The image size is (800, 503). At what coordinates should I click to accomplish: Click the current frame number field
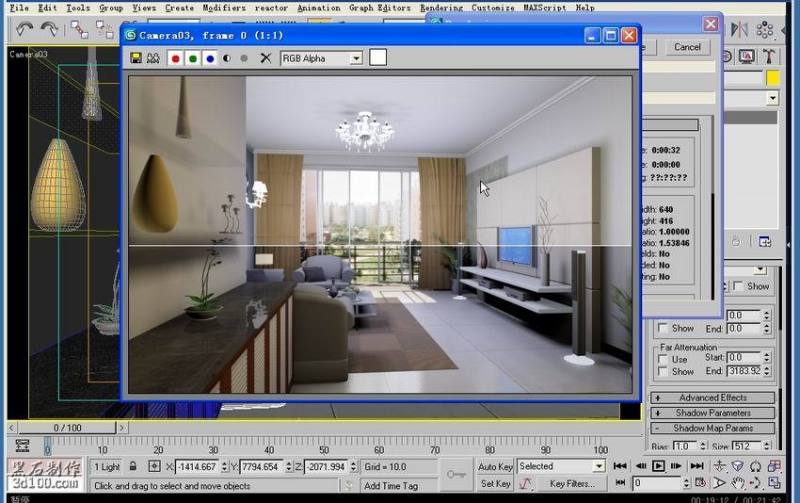click(x=657, y=482)
